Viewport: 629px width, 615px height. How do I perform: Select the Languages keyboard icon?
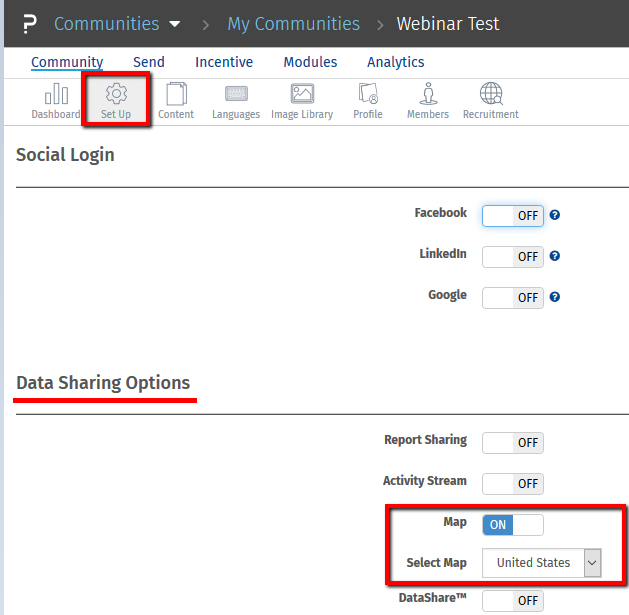tap(236, 96)
